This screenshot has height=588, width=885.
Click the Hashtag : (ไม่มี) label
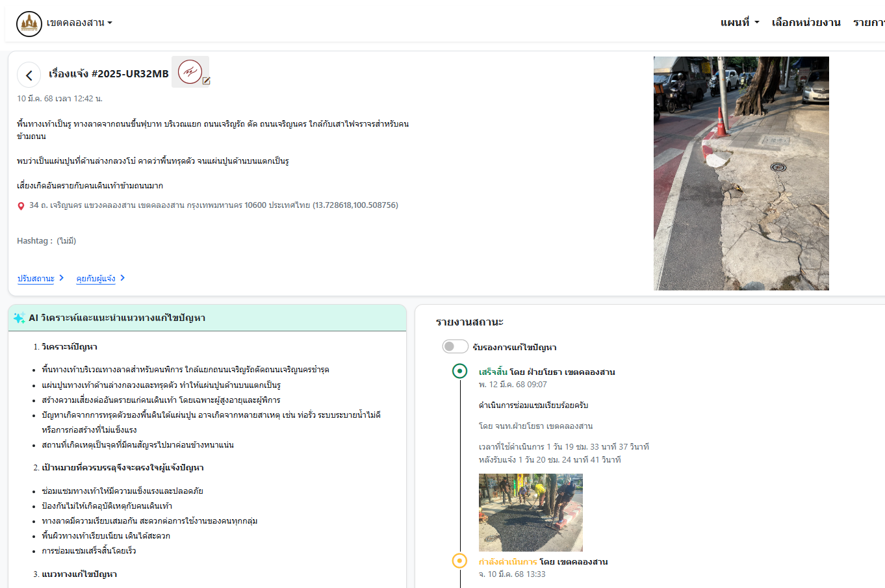click(x=47, y=241)
